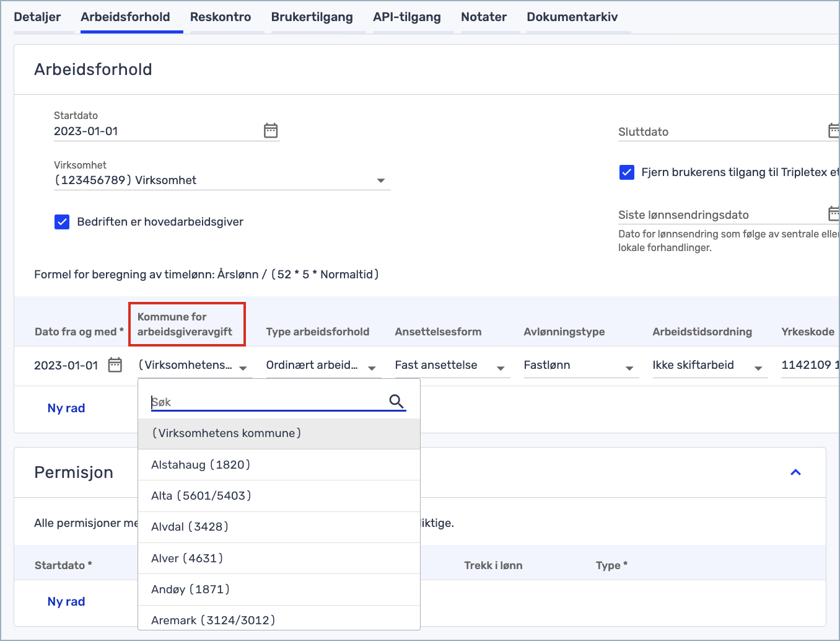Open the Virksomhet dropdown
This screenshot has width=840, height=641.
pyautogui.click(x=222, y=180)
